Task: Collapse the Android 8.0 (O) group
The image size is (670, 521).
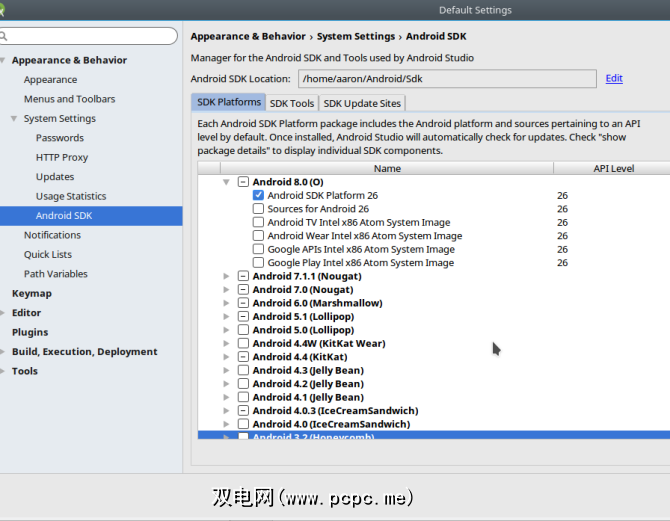Action: point(226,182)
